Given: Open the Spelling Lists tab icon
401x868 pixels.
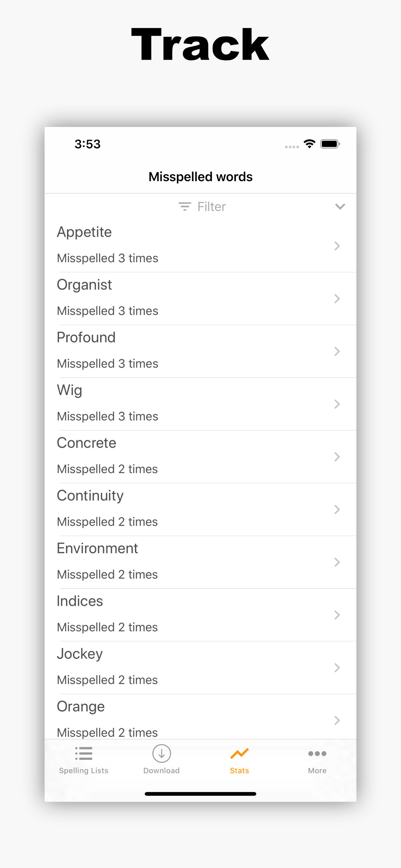Looking at the screenshot, I should pos(84,753).
